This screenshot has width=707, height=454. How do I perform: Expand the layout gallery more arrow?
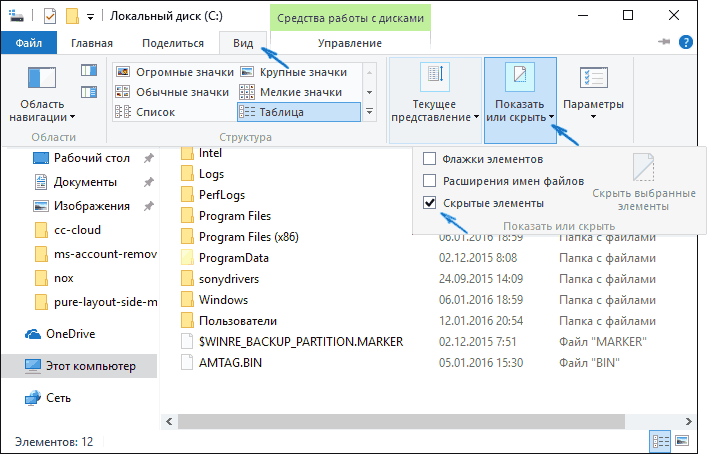pyautogui.click(x=369, y=111)
